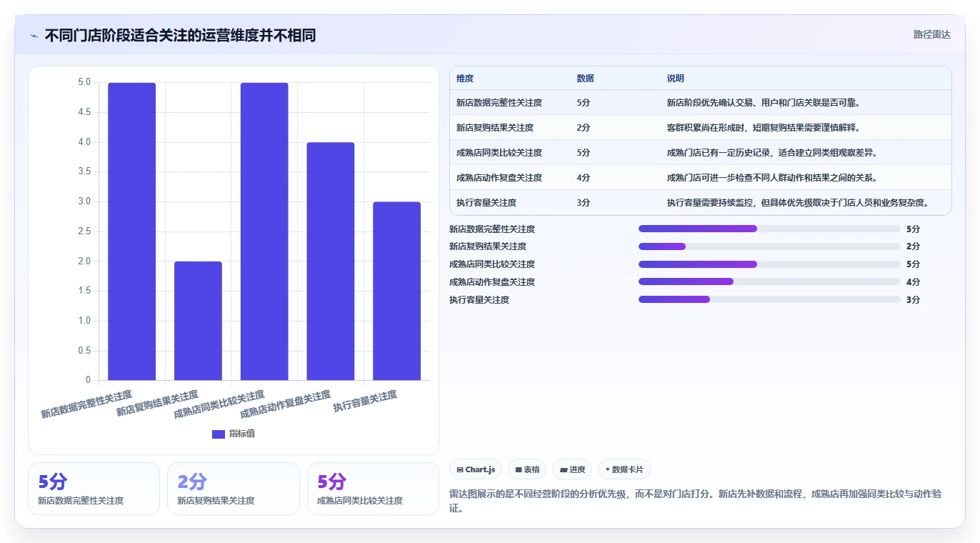Click x-axis label 成熟店动作复盘关注度 under chart
This screenshot has height=543, width=980.
coord(286,405)
